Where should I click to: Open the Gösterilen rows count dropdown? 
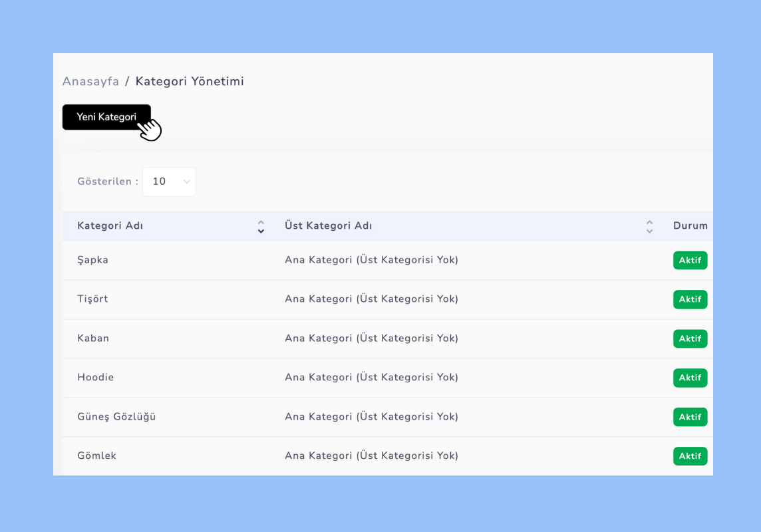[x=169, y=182]
